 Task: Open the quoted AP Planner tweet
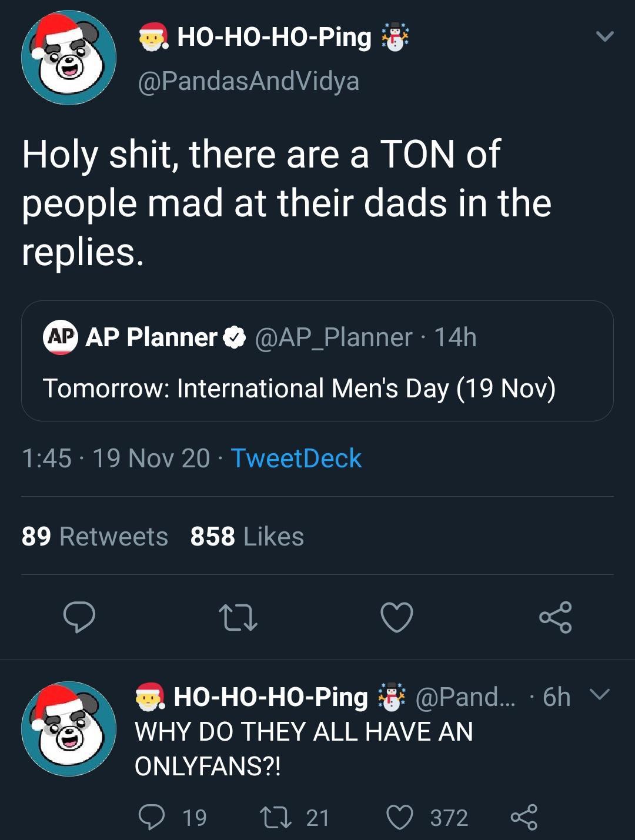pyautogui.click(x=317, y=388)
